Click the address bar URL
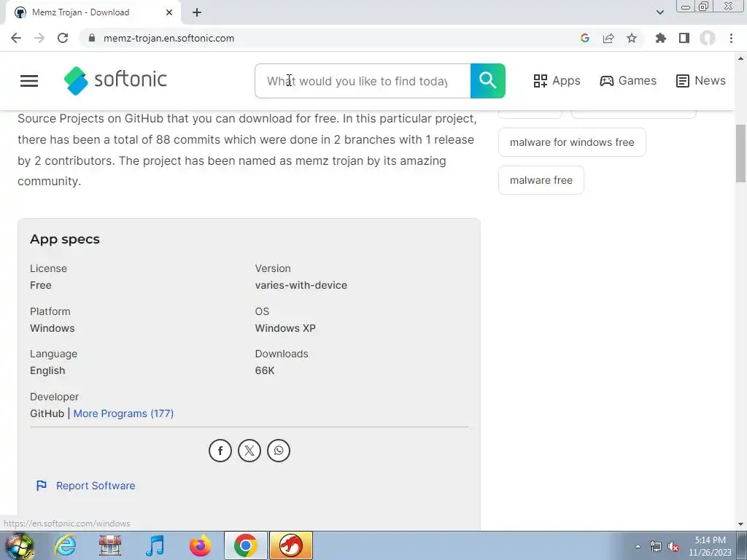Screen dimensions: 747x560 coord(169,38)
